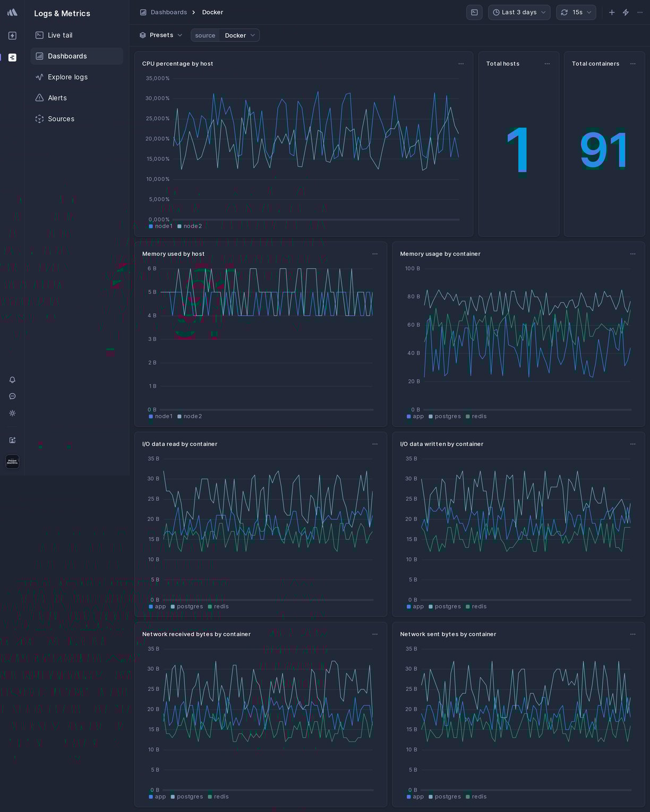Open notifications via the bell icon
650x812 pixels.
click(12, 380)
